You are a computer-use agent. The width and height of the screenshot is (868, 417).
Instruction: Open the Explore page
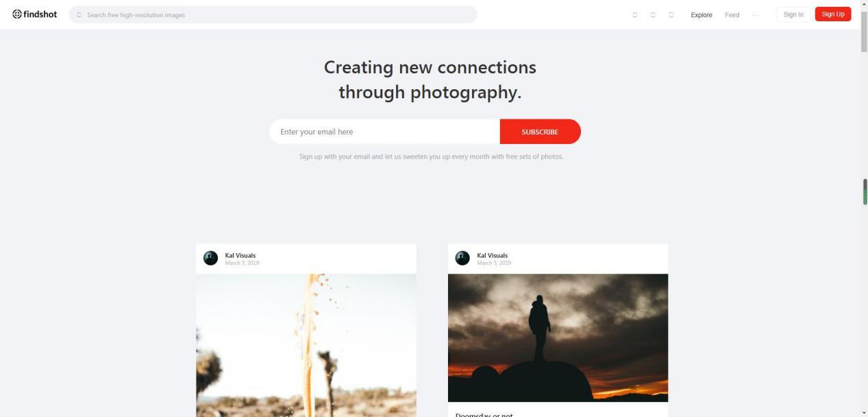702,14
